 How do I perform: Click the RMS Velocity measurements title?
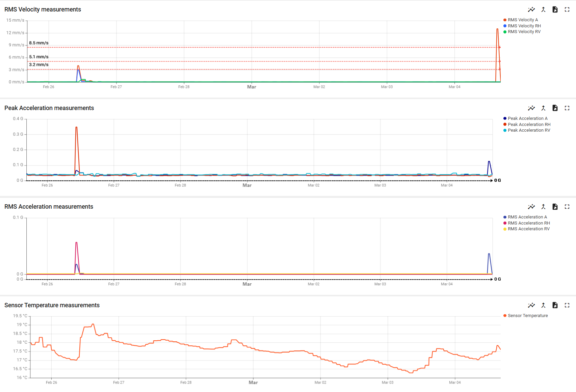click(x=43, y=9)
